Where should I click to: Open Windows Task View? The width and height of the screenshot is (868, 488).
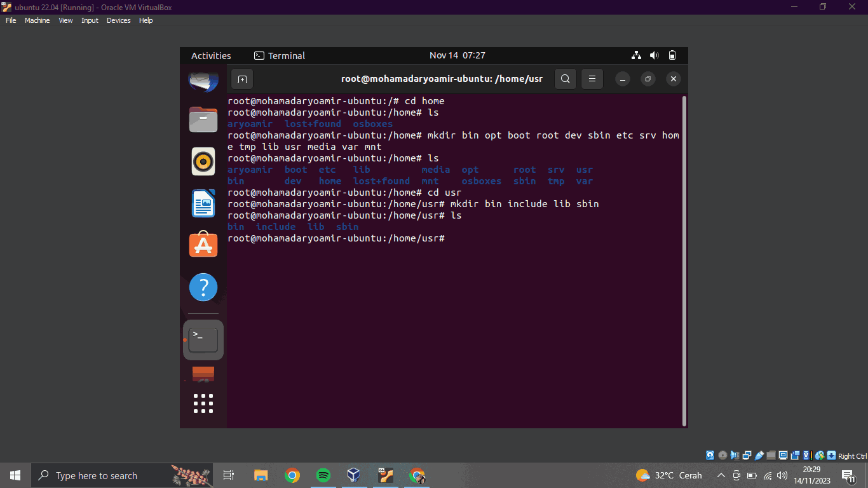[x=229, y=475]
